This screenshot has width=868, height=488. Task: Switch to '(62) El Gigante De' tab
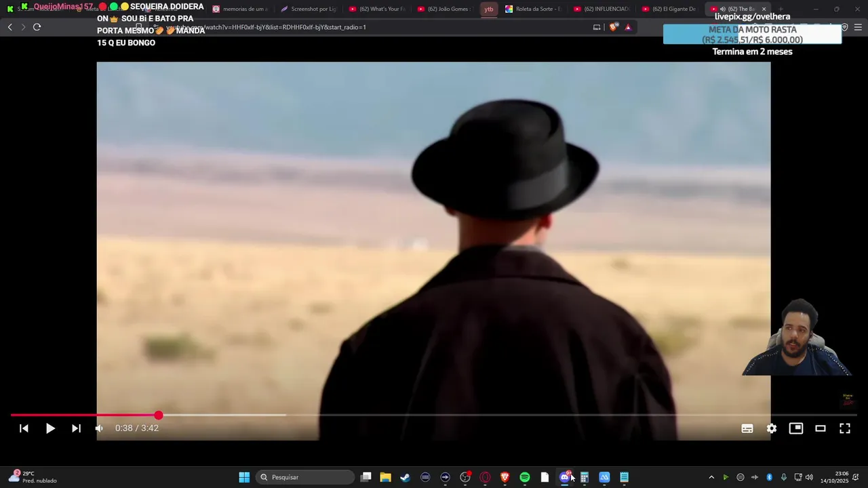click(x=670, y=9)
